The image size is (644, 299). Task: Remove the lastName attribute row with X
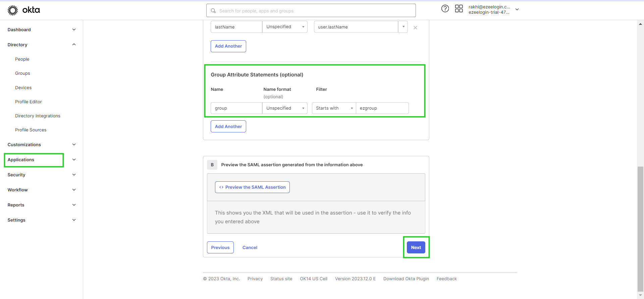(x=415, y=27)
